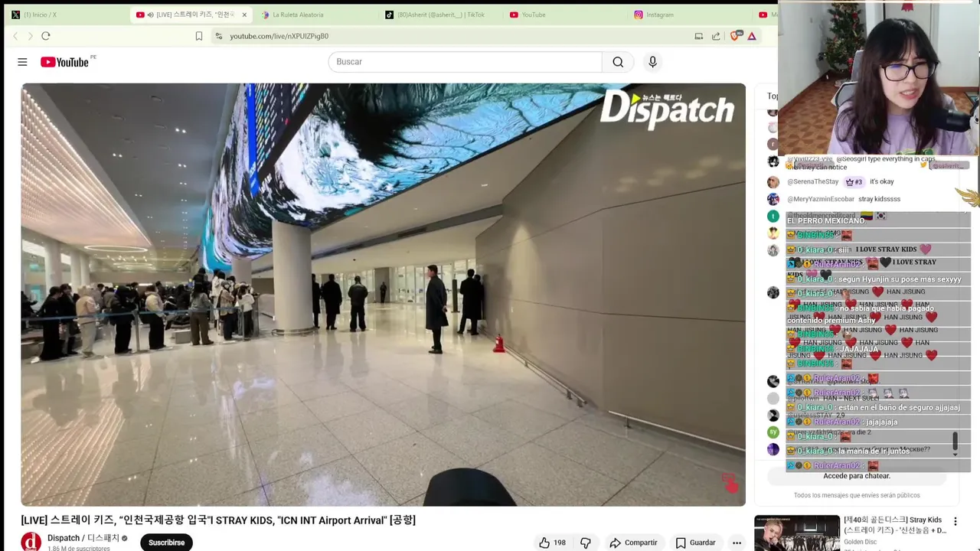Image resolution: width=980 pixels, height=551 pixels.
Task: Click the Dispatch watermark in the video
Action: pyautogui.click(x=667, y=109)
